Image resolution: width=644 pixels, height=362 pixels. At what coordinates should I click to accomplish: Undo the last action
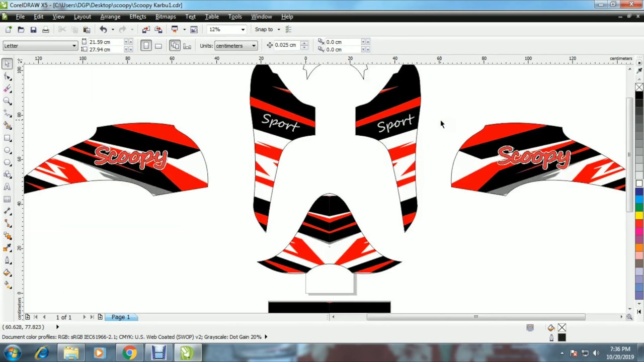103,30
